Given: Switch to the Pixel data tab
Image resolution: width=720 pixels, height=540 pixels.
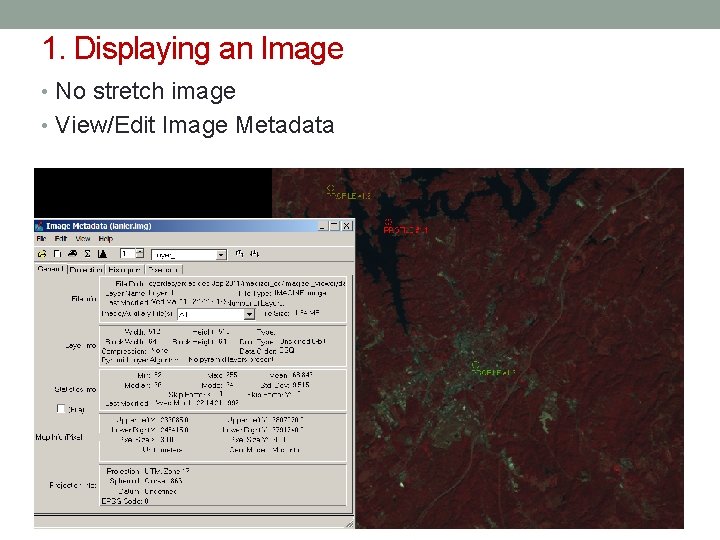Looking at the screenshot, I should click(x=163, y=270).
